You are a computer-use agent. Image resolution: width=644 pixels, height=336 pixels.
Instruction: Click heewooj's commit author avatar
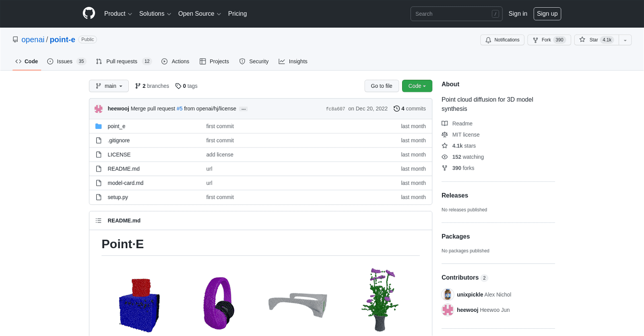(99, 109)
